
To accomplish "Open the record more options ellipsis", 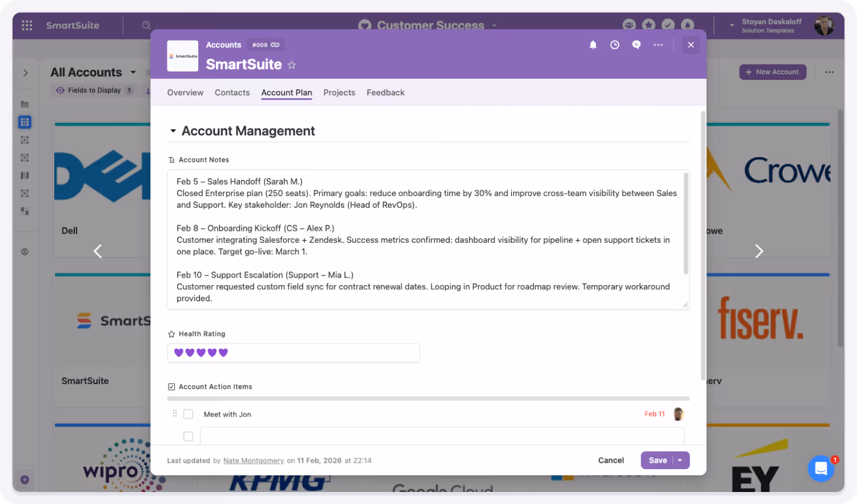I will point(658,45).
